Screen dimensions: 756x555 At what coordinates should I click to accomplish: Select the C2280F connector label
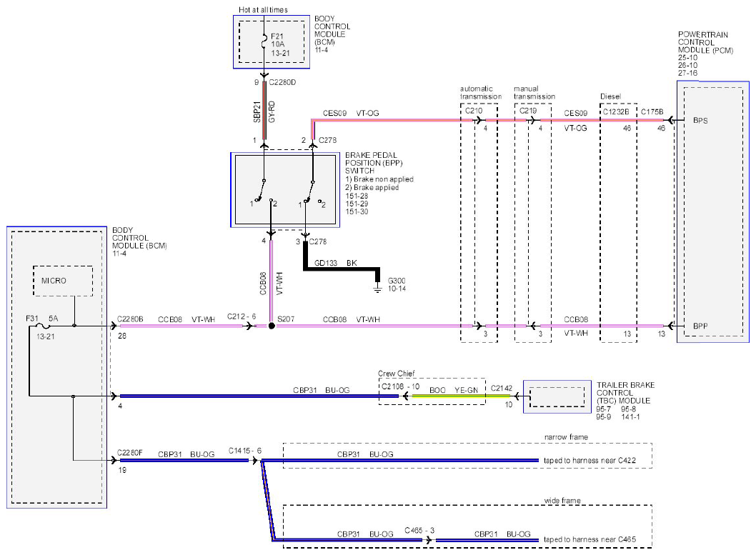click(130, 453)
